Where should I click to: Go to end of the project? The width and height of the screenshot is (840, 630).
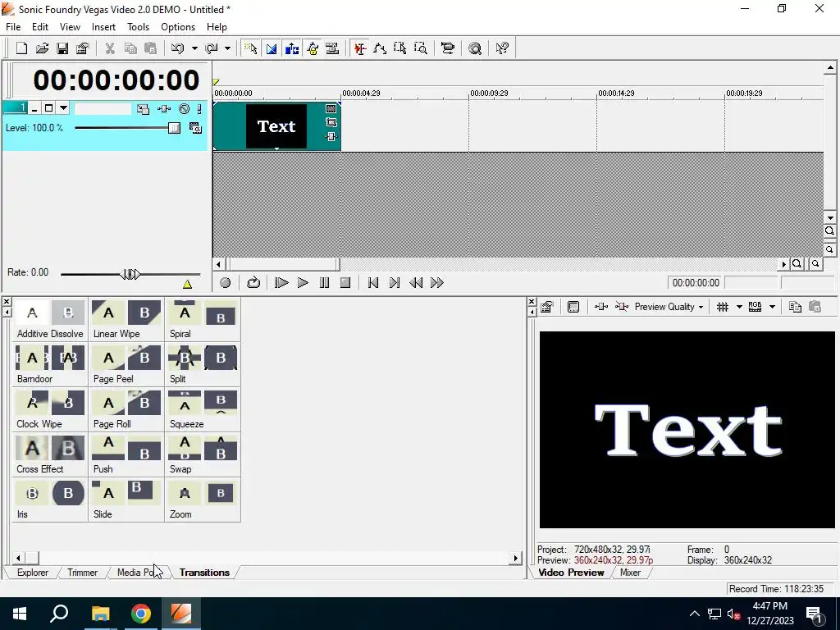[395, 283]
